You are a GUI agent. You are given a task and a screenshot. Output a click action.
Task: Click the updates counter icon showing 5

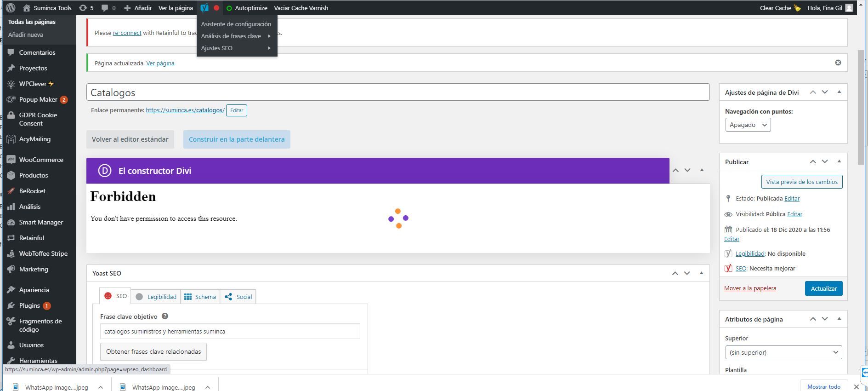pos(86,8)
